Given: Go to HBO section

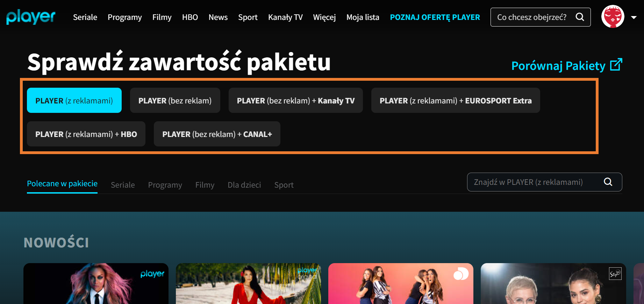Looking at the screenshot, I should click(190, 17).
